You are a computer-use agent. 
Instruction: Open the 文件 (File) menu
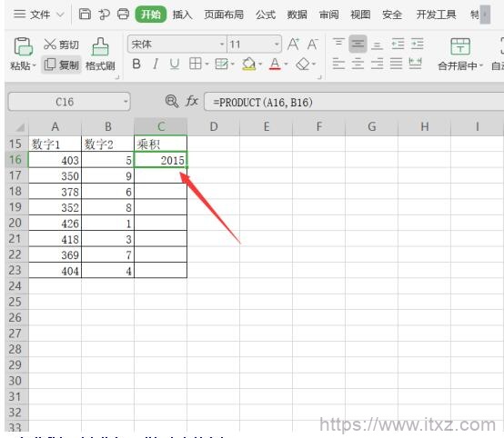pyautogui.click(x=40, y=15)
